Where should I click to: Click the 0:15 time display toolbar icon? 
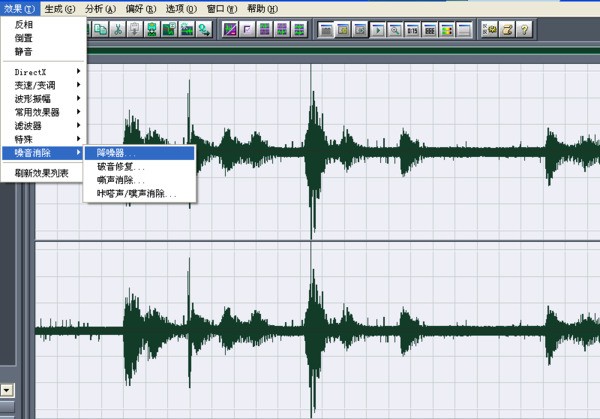412,29
